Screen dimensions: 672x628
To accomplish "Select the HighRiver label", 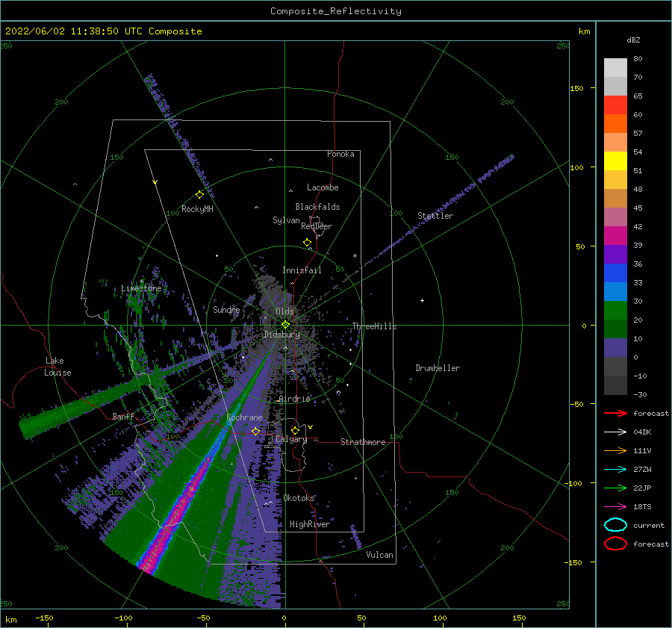I will tap(310, 524).
